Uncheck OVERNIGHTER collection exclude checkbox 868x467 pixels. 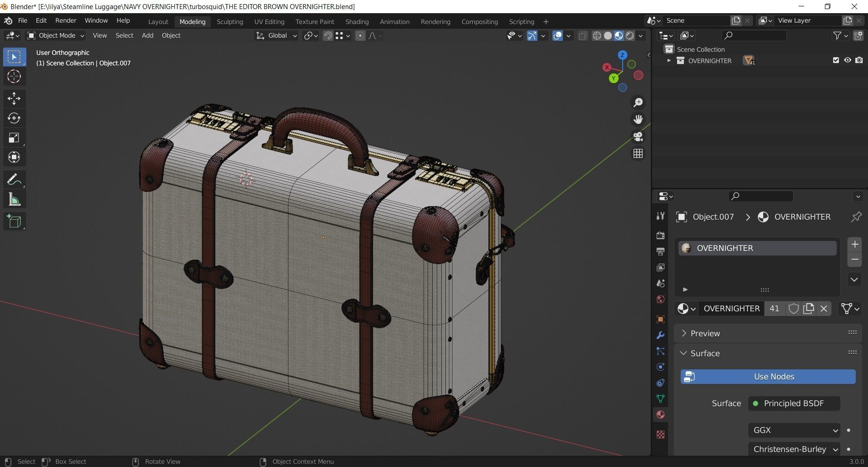click(x=836, y=60)
